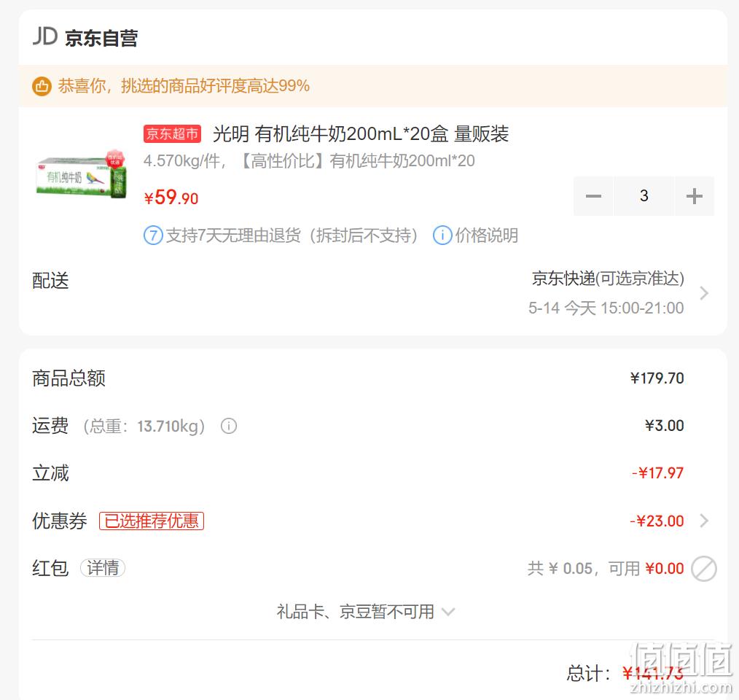Image resolution: width=739 pixels, height=700 pixels.
Task: Expand delivery options chevron for 京东快递
Action: point(703,293)
